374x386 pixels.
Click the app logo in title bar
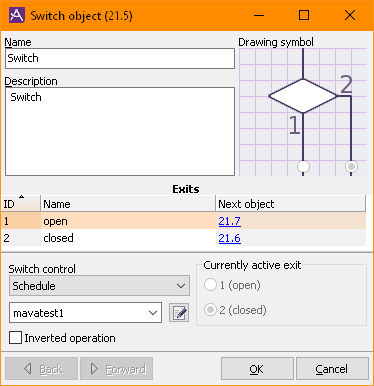17,15
